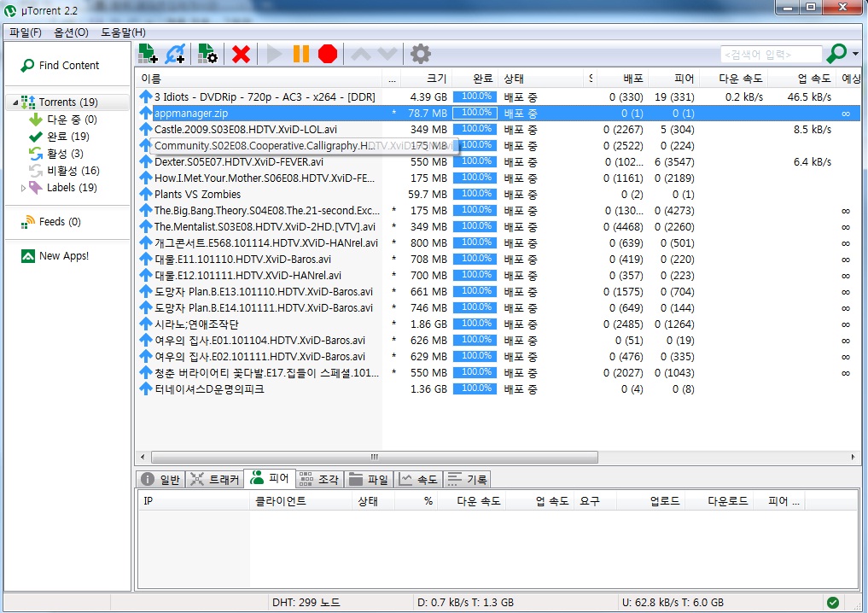This screenshot has height=613, width=868.
Task: Click progress bar of 터네이셔스D운명의피크
Action: click(x=475, y=389)
